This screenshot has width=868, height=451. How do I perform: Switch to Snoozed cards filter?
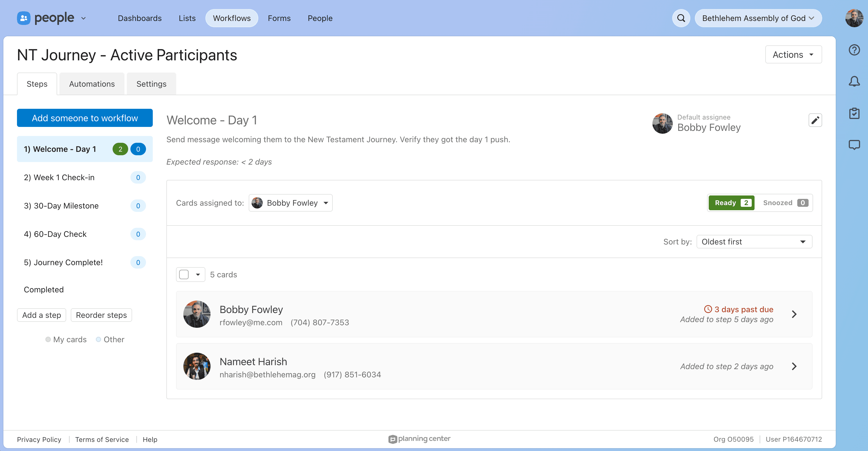pos(785,203)
